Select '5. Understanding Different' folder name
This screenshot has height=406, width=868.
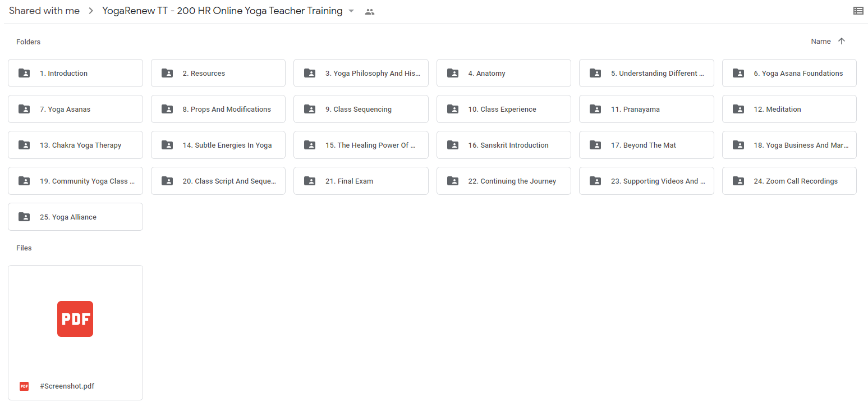pyautogui.click(x=658, y=74)
